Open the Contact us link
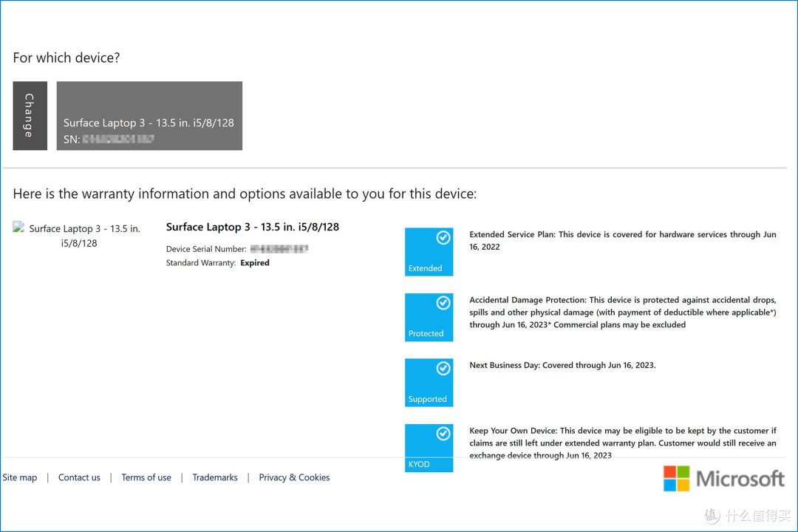The width and height of the screenshot is (798, 532). [x=79, y=477]
